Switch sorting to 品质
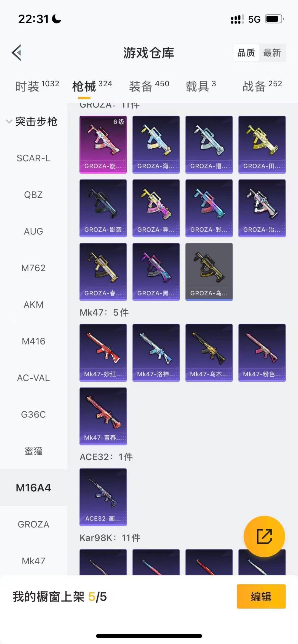Screen dimensions: 298x644 click(246, 53)
